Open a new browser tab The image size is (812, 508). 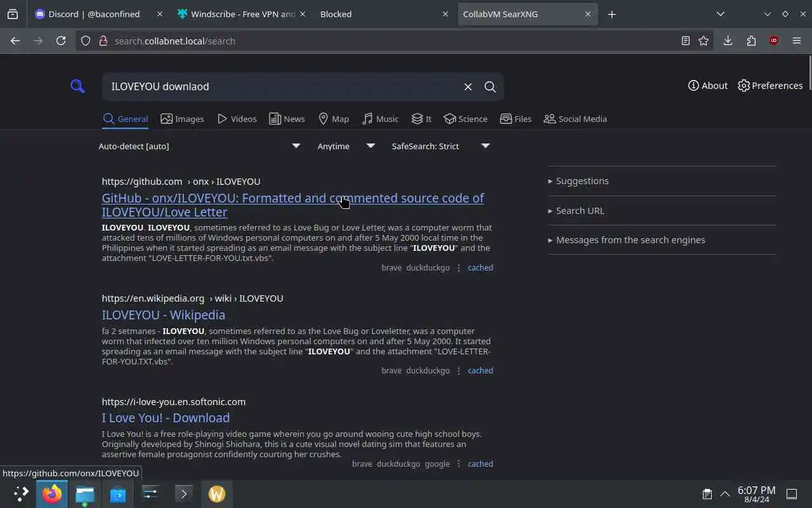[x=612, y=14]
